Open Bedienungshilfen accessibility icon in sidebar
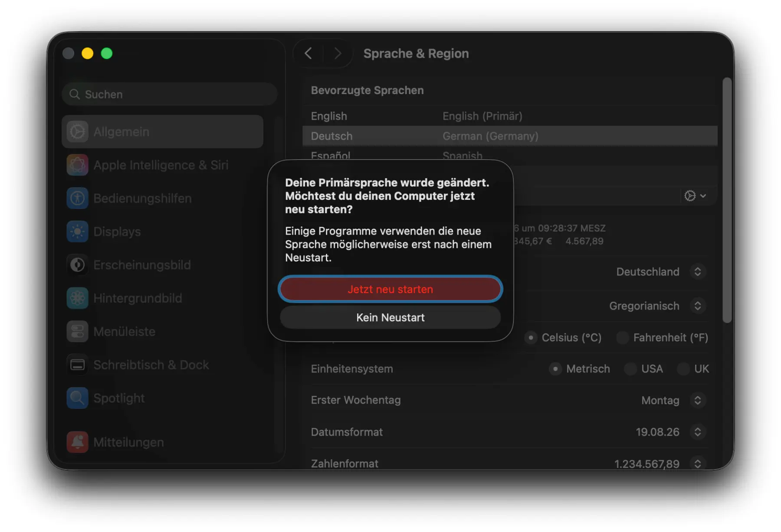781x532 pixels. coord(78,199)
